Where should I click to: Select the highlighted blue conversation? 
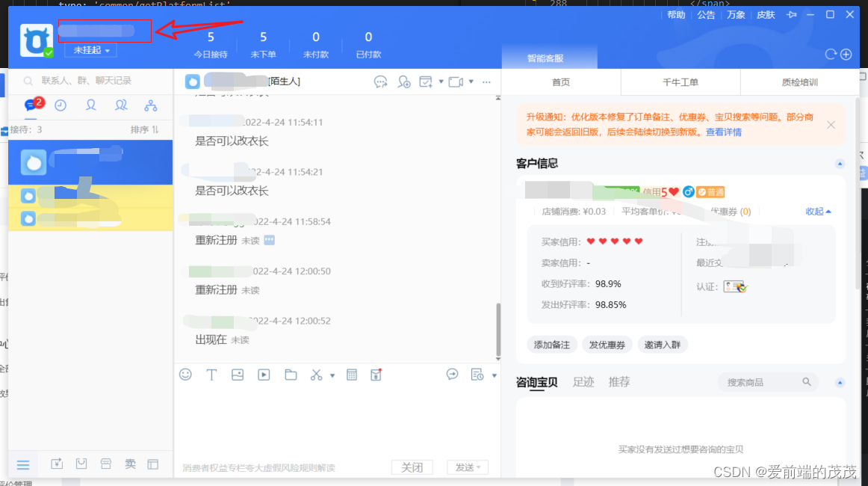click(90, 162)
